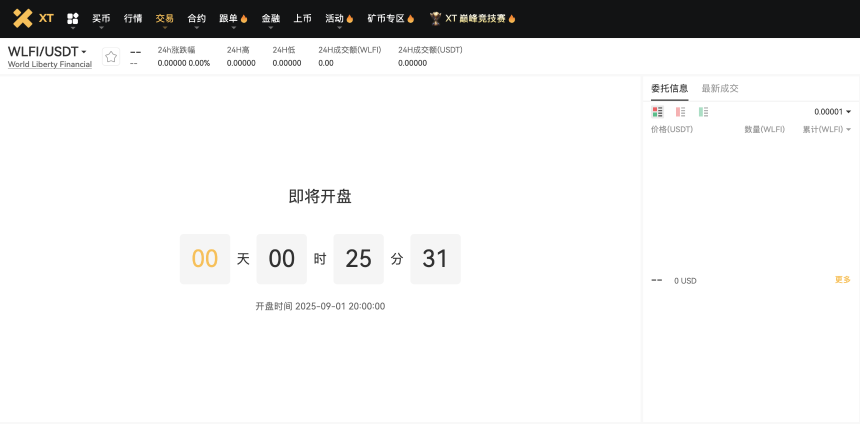
Task: Select sell-orders-only order book view icon
Action: tap(680, 112)
